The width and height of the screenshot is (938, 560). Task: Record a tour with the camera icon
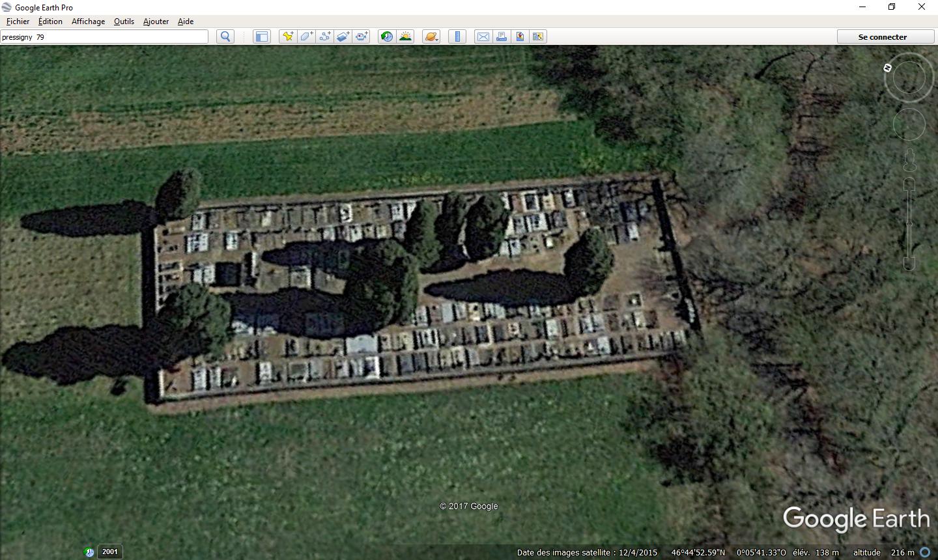tap(361, 36)
